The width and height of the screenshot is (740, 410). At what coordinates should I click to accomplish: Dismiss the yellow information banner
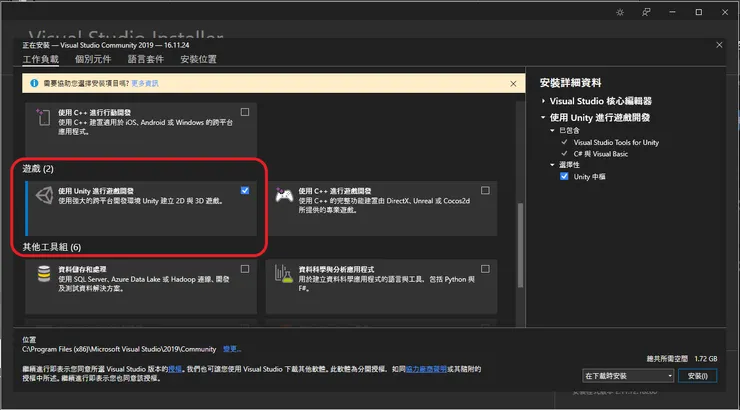pyautogui.click(x=513, y=84)
